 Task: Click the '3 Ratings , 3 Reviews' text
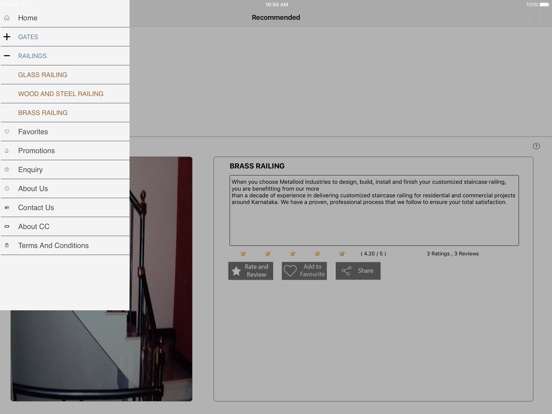[453, 254]
